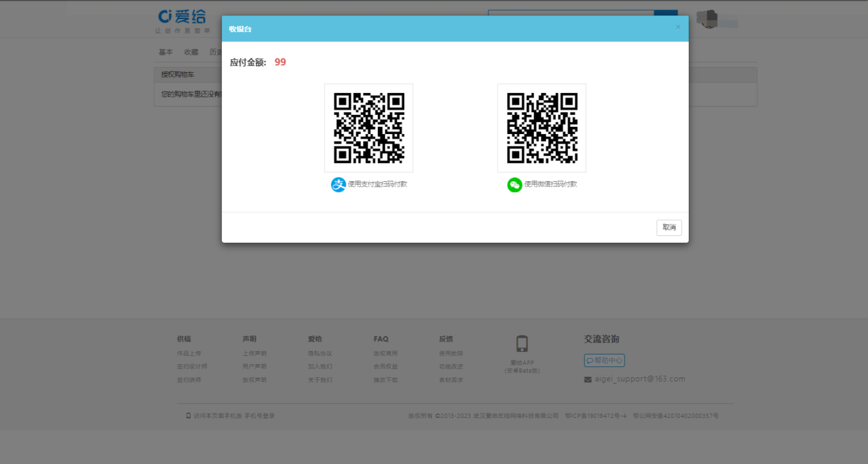
Task: Open the 会员权益 FAQ link
Action: coord(386,367)
